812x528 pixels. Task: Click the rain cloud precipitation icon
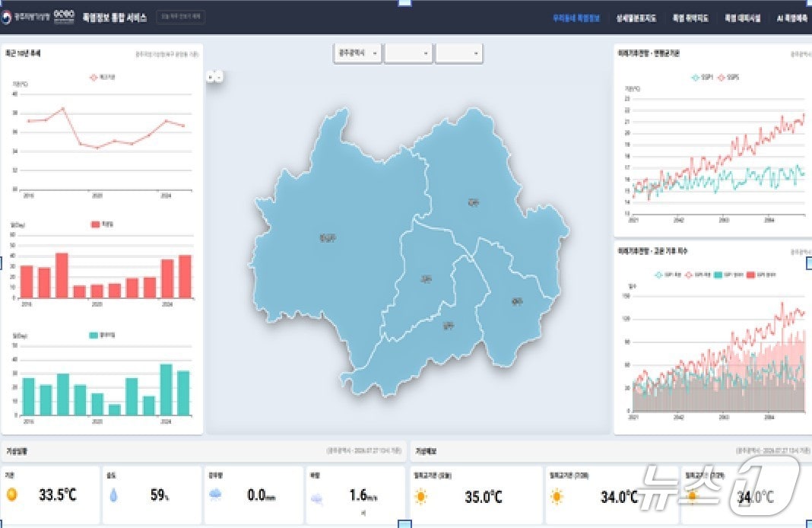point(215,495)
